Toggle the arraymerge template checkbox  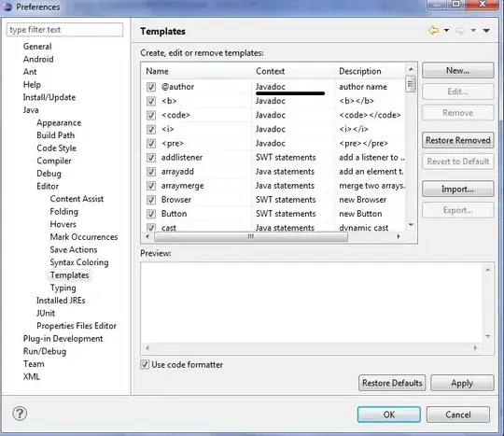(x=151, y=186)
